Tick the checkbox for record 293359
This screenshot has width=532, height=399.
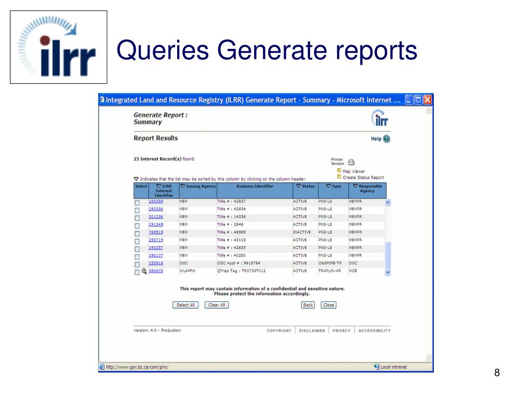(137, 203)
